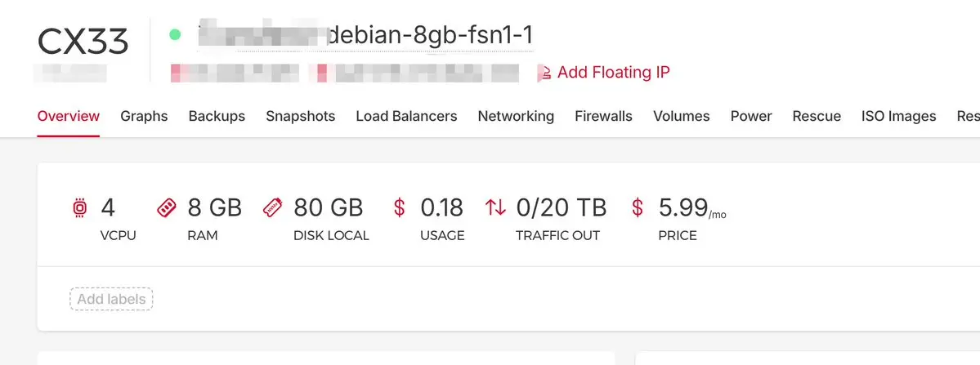Viewport: 980px width, 365px height.
Task: Click the green server status indicator
Action: tap(174, 35)
